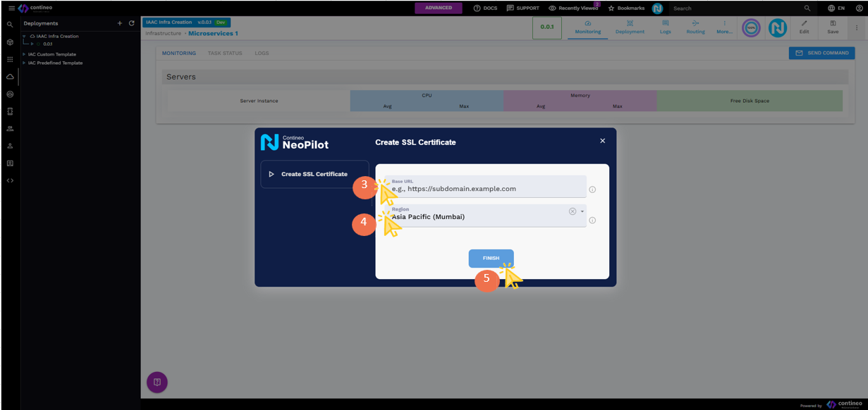Clear the selected Region value
The image size is (868, 410).
tap(573, 211)
